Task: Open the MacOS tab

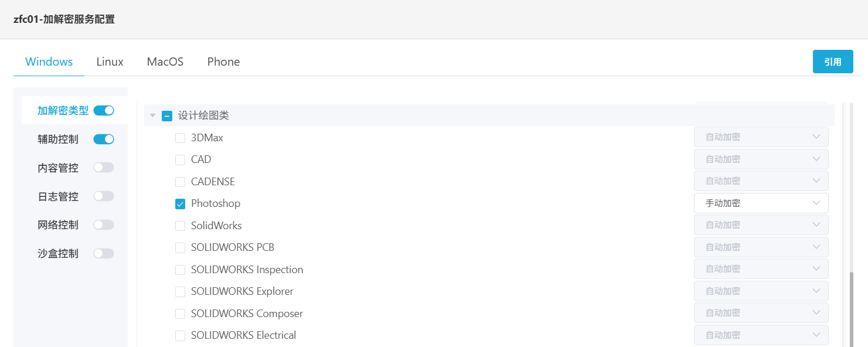Action: [x=165, y=62]
